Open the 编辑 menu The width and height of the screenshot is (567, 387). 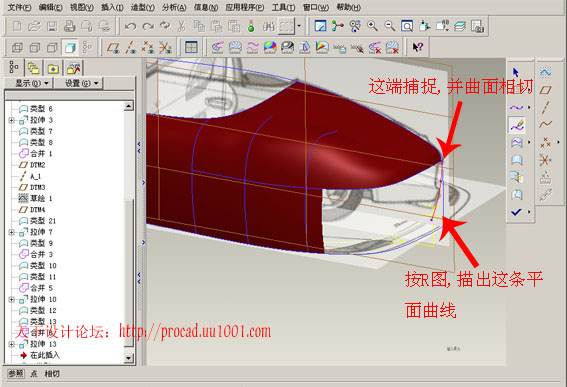(51, 7)
